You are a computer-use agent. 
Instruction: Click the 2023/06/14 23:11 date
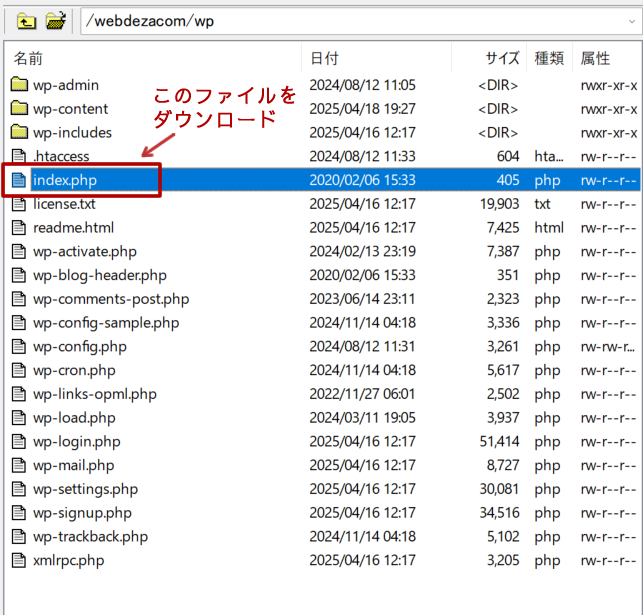[x=363, y=299]
